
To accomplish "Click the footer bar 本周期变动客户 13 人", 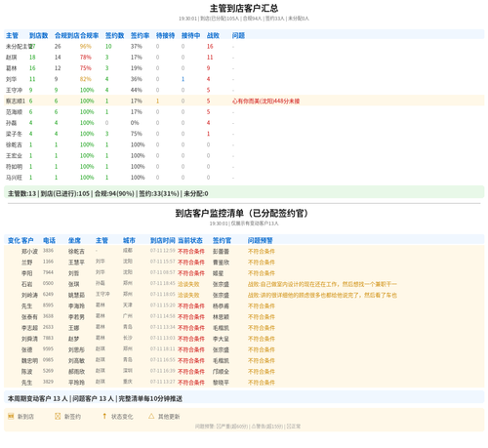I will [244, 398].
